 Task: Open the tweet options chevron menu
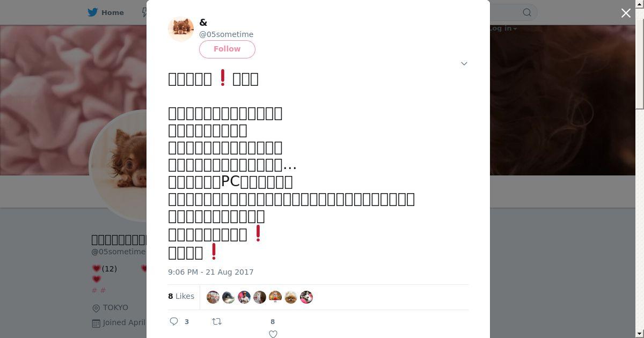point(464,63)
